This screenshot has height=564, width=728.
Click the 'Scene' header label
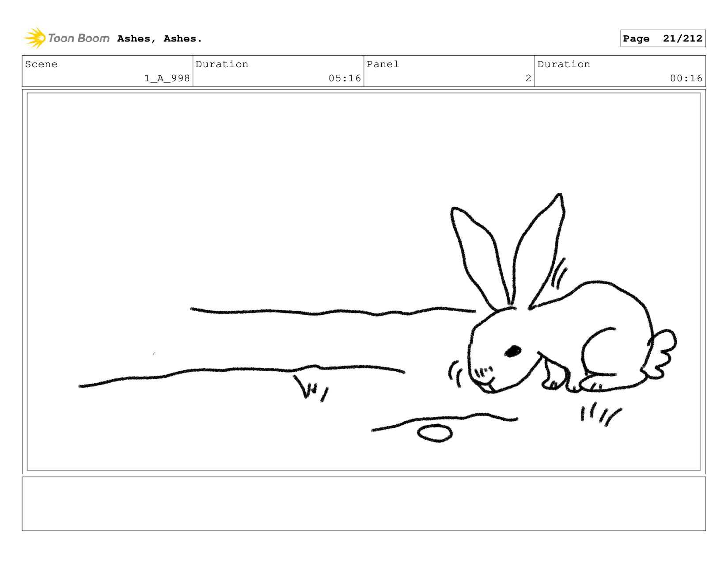tap(41, 64)
